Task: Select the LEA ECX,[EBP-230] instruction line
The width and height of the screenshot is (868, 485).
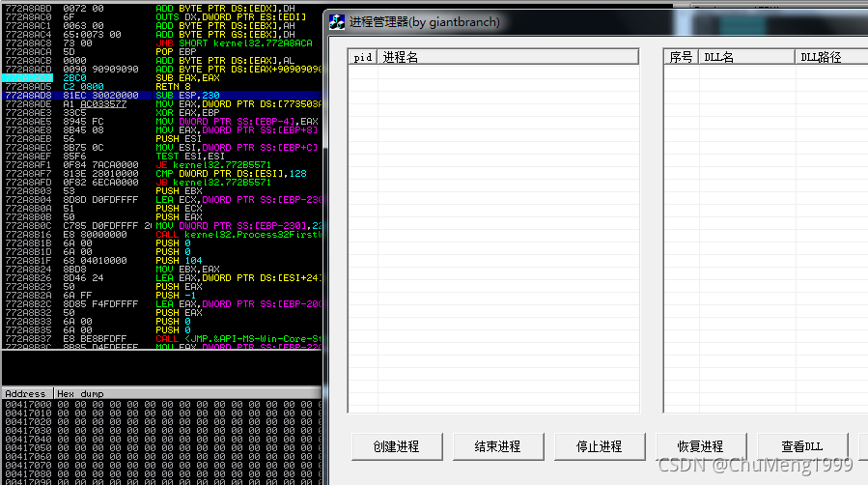Action: tap(161, 199)
